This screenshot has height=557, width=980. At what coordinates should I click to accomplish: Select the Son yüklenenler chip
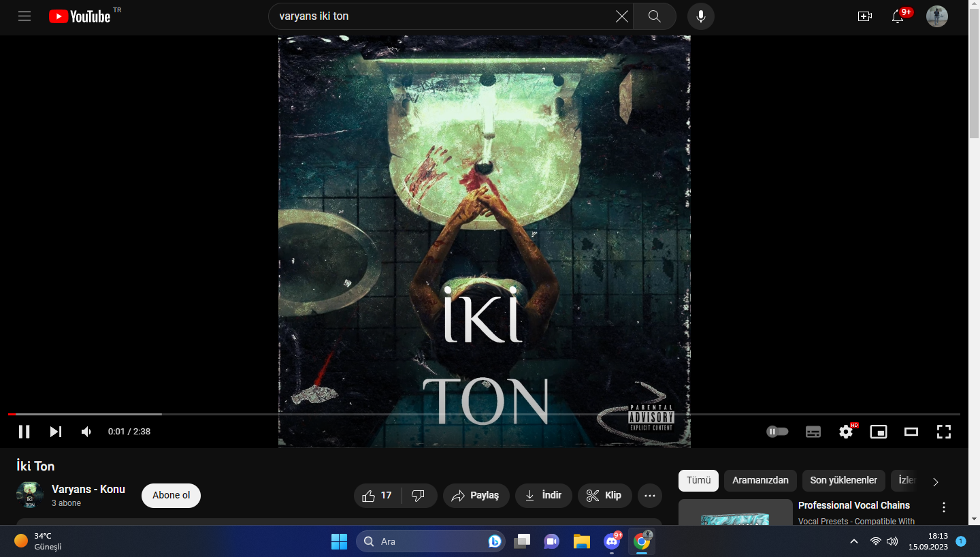click(x=843, y=481)
